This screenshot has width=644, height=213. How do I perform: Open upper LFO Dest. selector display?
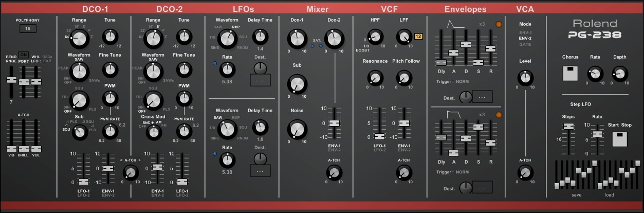[261, 81]
